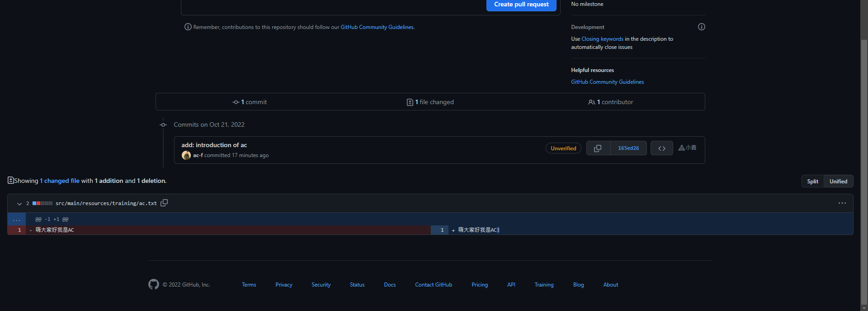868x311 pixels.
Task: Click Development info icon
Action: coord(701,27)
